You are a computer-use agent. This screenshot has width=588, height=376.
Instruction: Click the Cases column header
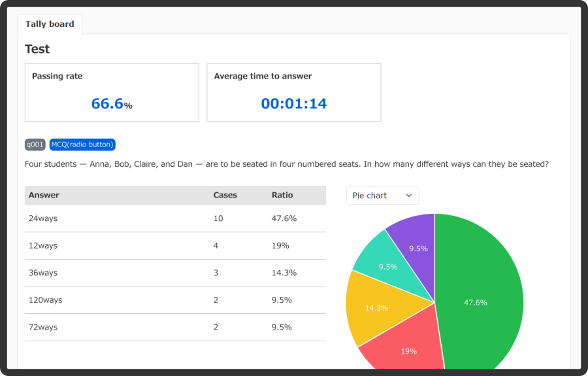[225, 195]
